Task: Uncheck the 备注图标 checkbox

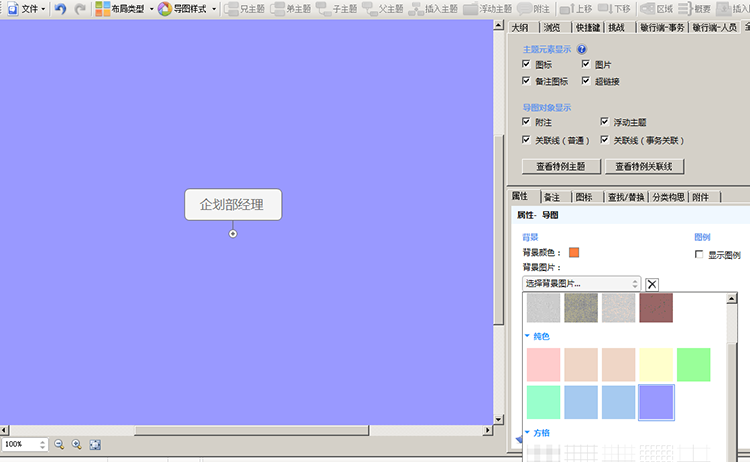Action: click(526, 81)
